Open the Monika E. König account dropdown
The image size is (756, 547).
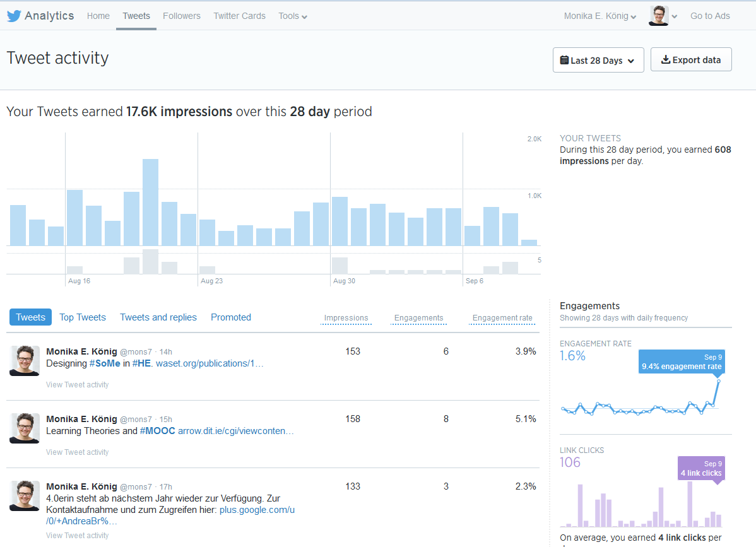[599, 16]
